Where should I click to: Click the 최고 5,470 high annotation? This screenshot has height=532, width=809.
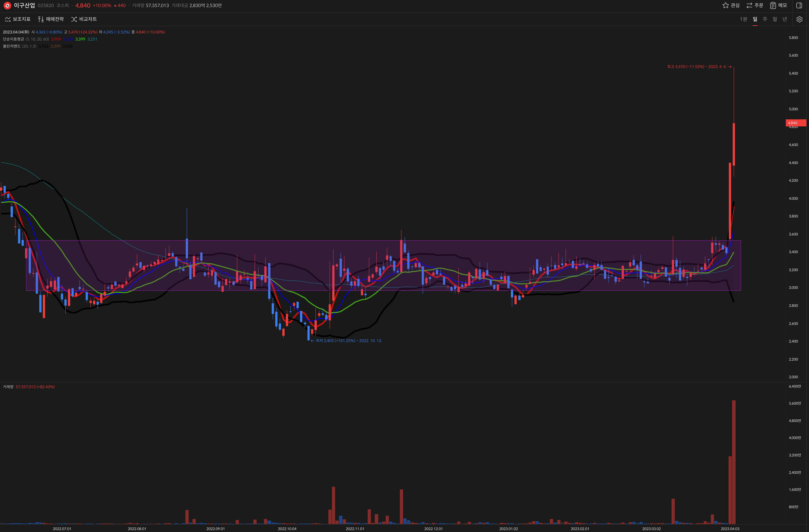(x=699, y=67)
